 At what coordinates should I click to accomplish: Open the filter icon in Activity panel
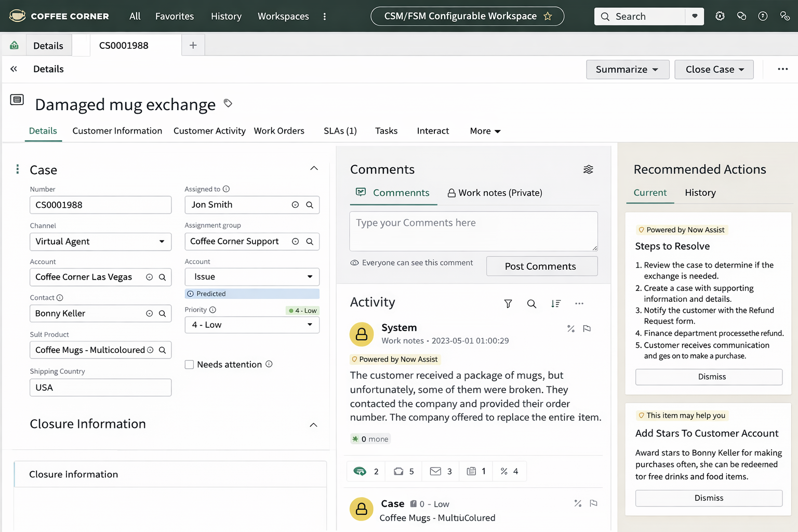508,303
